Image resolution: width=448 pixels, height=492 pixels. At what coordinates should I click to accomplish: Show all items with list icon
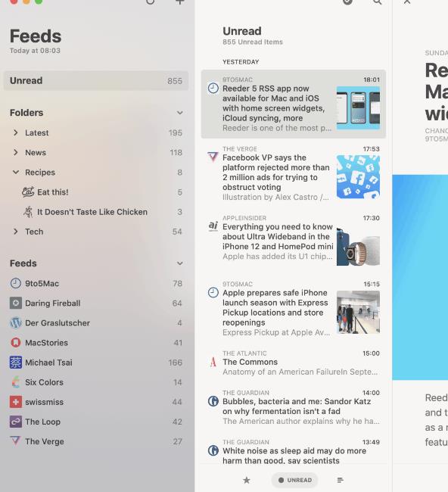click(x=340, y=480)
